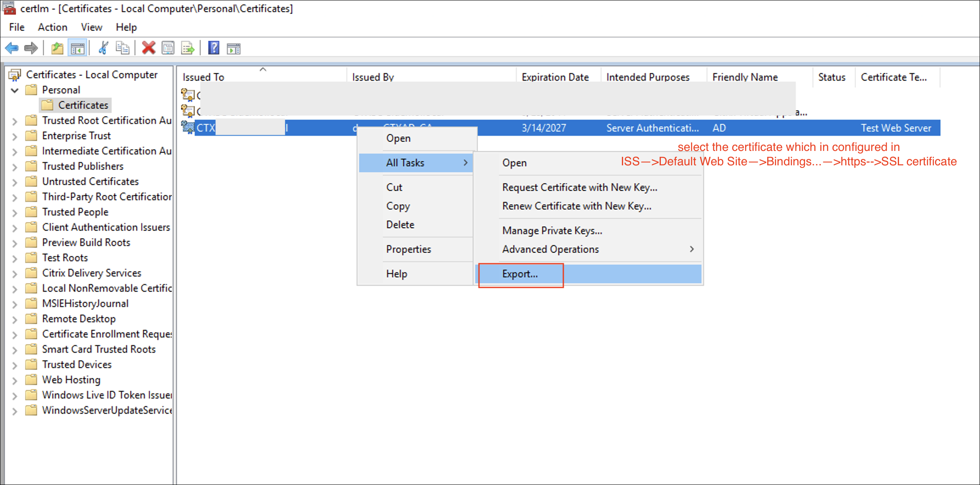The image size is (980, 485).
Task: Open the Advanced Operations submenu arrow
Action: [x=691, y=249]
